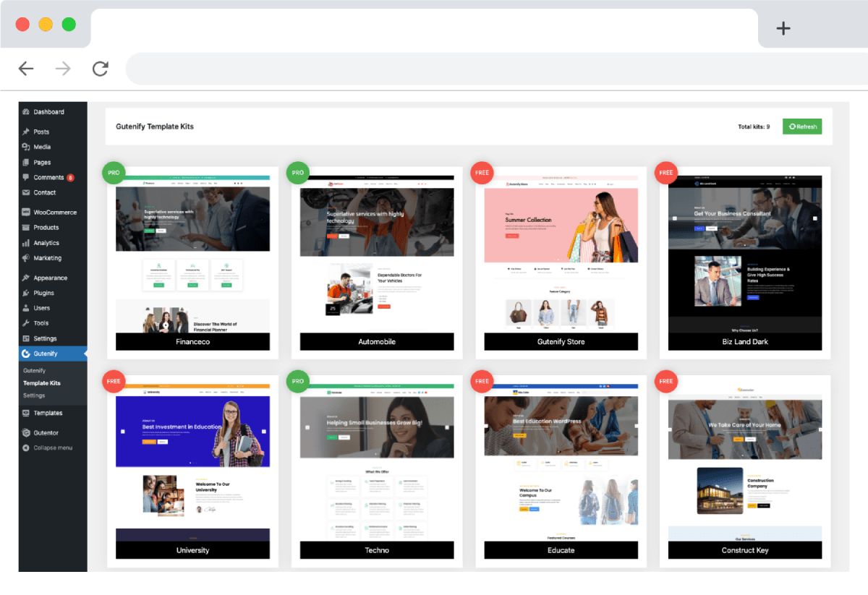Select the Plugins icon

(x=26, y=293)
